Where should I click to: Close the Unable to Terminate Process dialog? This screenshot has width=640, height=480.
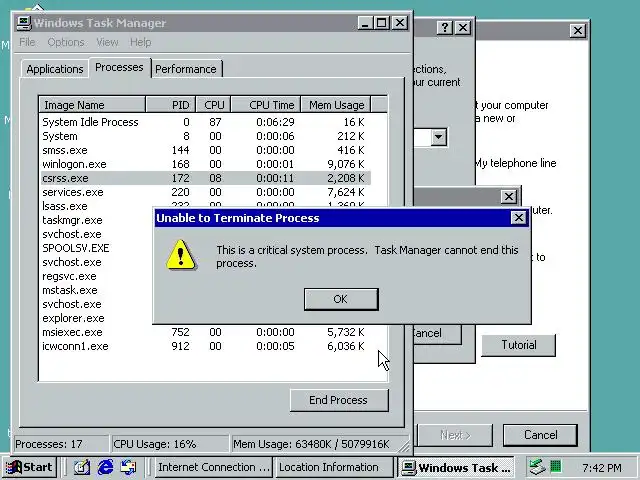tap(518, 218)
